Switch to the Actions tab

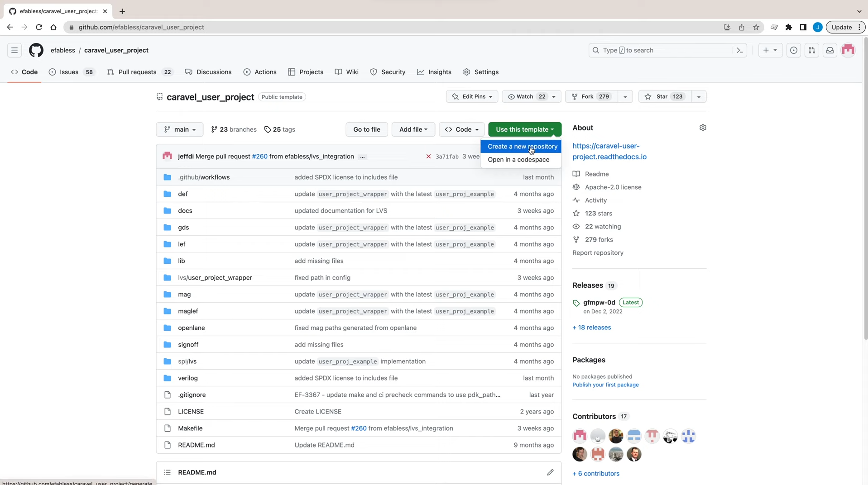[260, 72]
